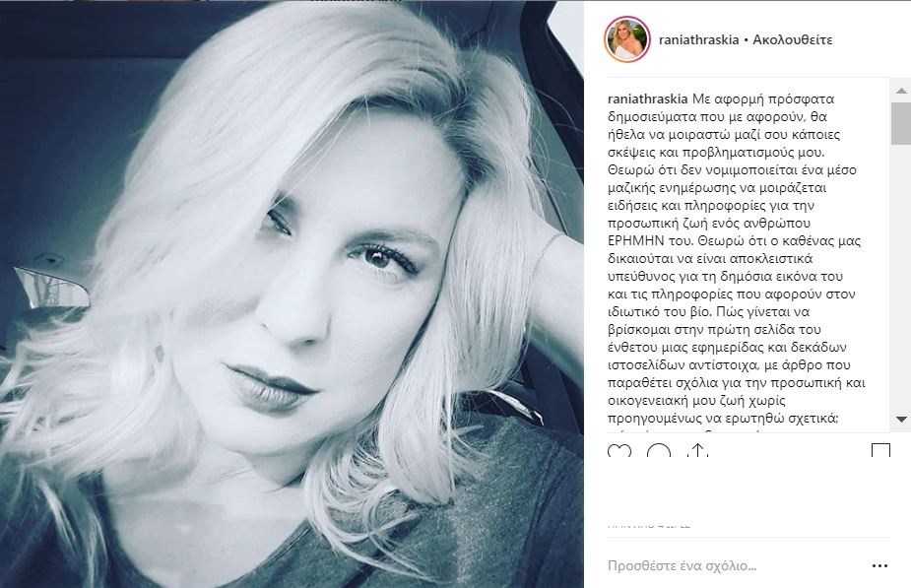
Task: Open raniathraskia link at the caption start
Action: click(x=647, y=98)
